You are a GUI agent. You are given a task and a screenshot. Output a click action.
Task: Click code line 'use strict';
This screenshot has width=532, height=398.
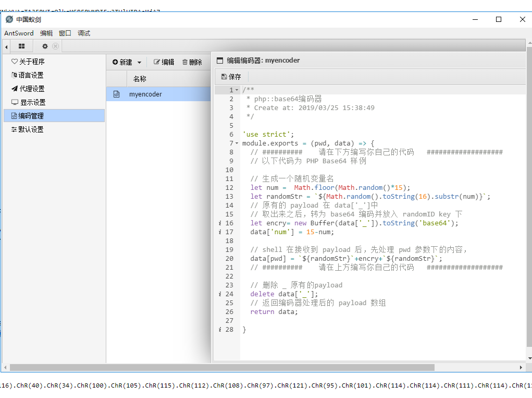click(268, 135)
